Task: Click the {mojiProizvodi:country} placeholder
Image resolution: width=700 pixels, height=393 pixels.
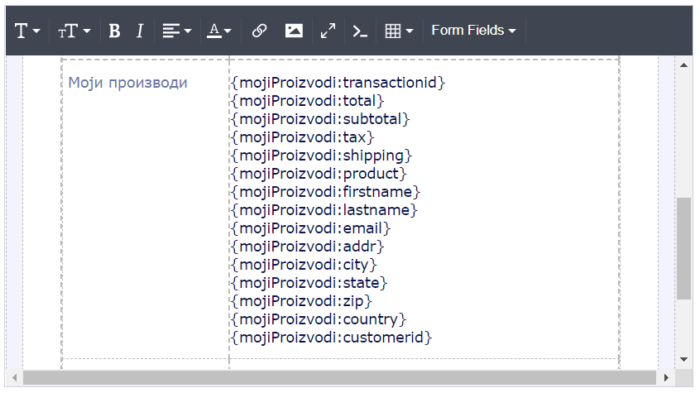Action: click(x=319, y=319)
